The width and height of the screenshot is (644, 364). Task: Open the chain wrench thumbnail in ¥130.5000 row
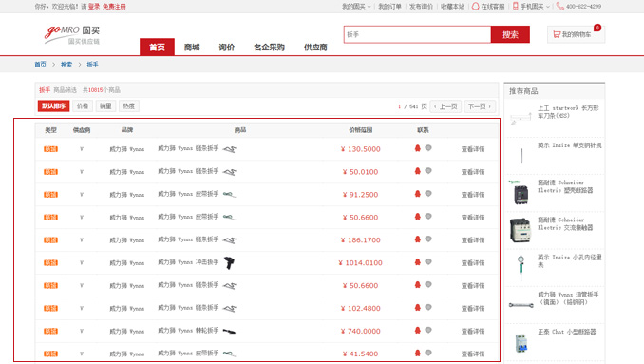[x=229, y=149]
